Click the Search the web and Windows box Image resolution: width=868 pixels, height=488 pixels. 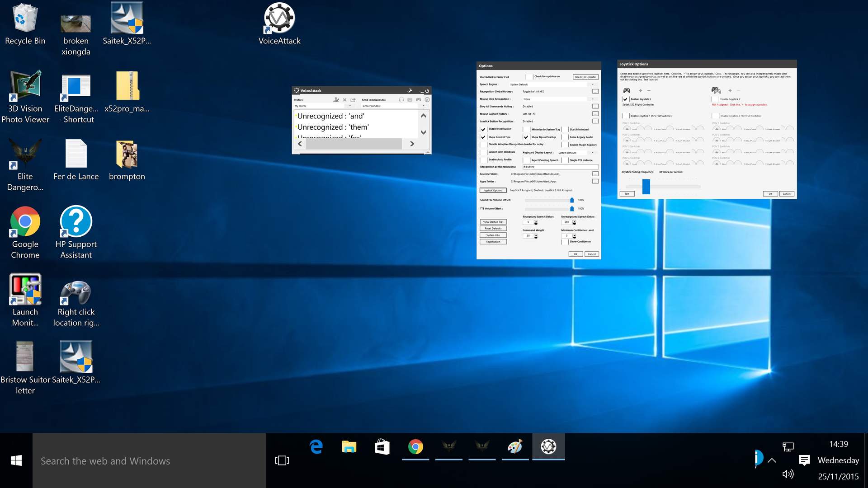(149, 461)
